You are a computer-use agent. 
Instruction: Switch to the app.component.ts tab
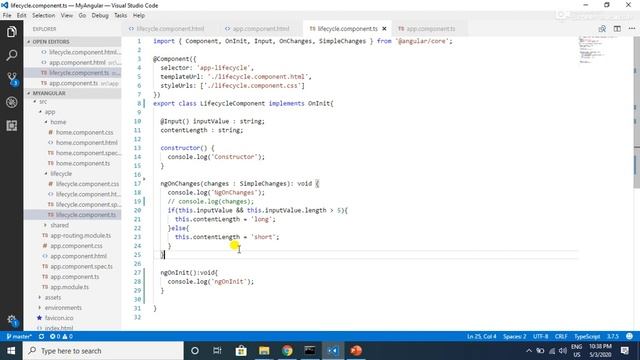point(429,29)
